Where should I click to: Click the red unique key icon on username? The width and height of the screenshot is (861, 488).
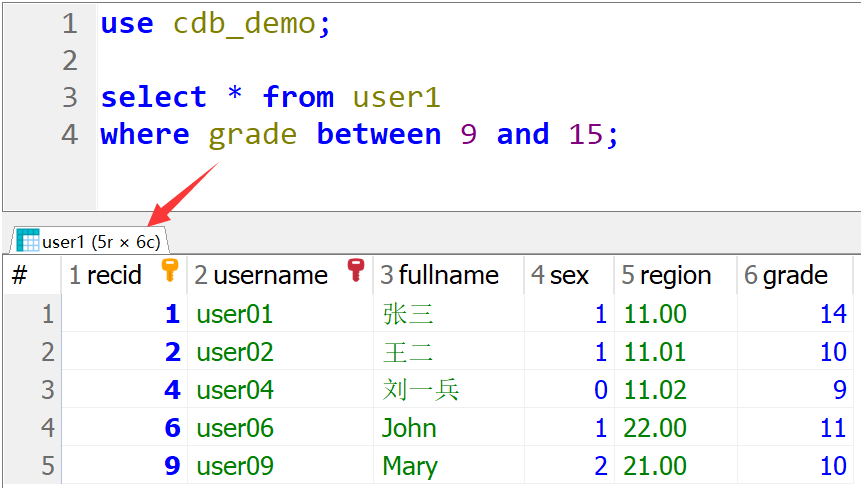tap(356, 270)
